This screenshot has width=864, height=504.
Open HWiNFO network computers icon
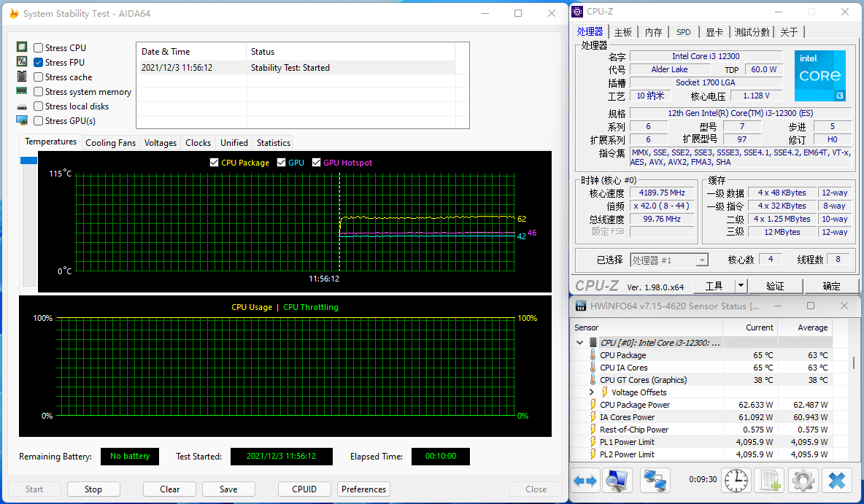[x=655, y=481]
